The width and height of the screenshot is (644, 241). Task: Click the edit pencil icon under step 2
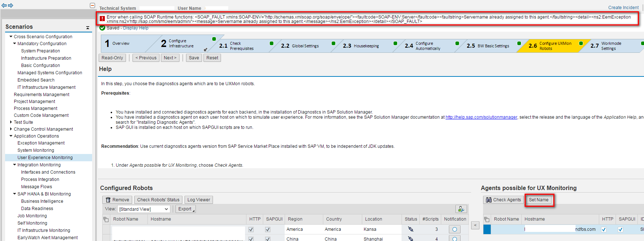pyautogui.click(x=205, y=50)
